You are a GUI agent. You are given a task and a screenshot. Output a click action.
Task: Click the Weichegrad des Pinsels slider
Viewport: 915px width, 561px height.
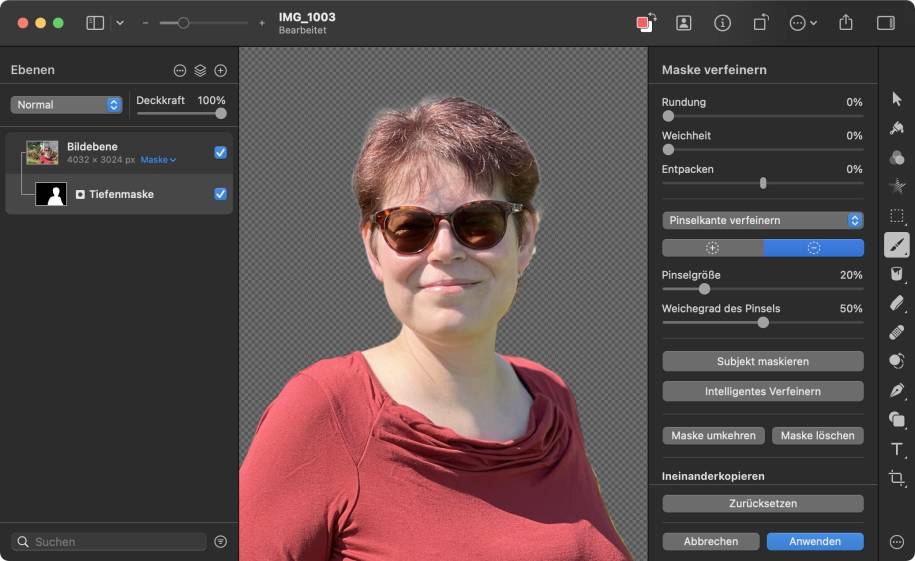(763, 323)
